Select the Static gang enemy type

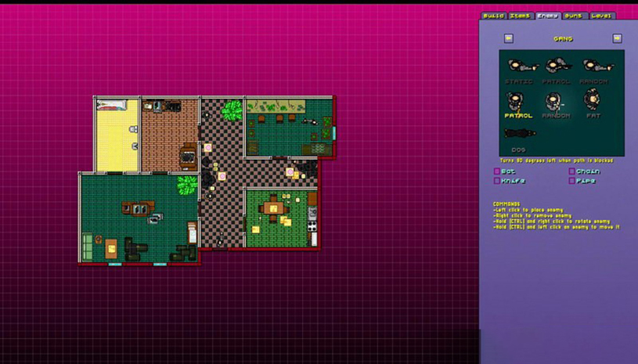[518, 67]
